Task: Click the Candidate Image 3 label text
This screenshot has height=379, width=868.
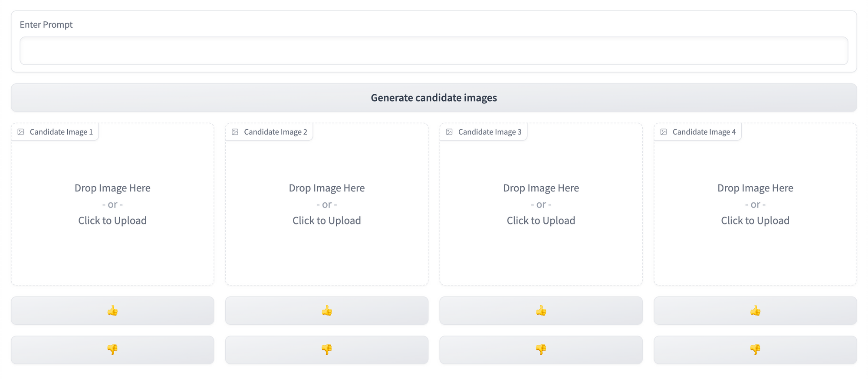Action: click(490, 132)
